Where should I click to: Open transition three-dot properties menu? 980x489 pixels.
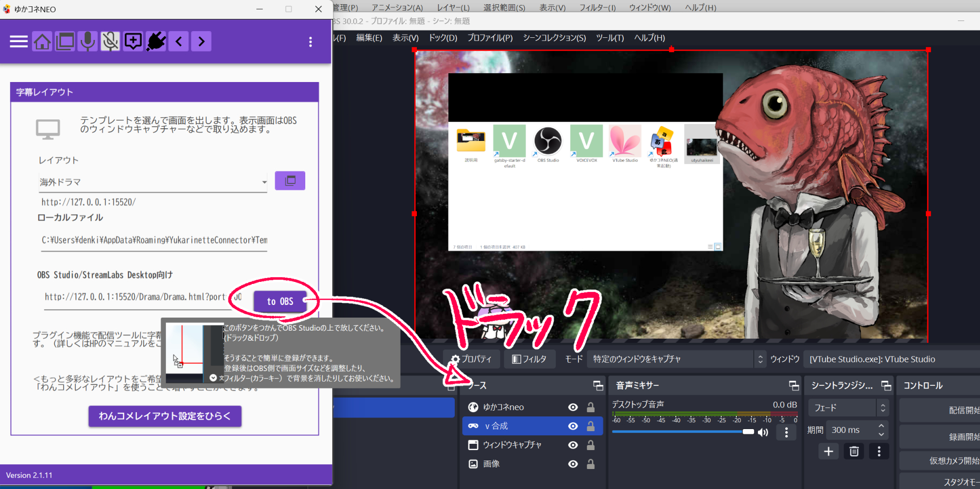(879, 451)
